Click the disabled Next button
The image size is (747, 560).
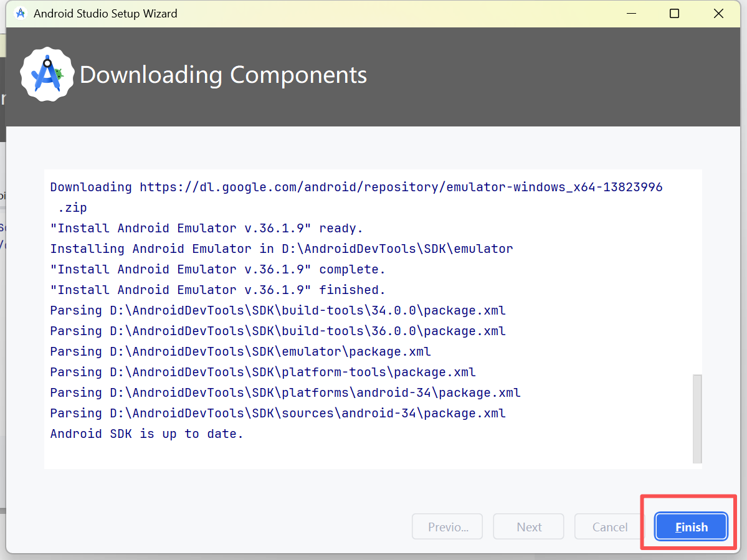529,526
